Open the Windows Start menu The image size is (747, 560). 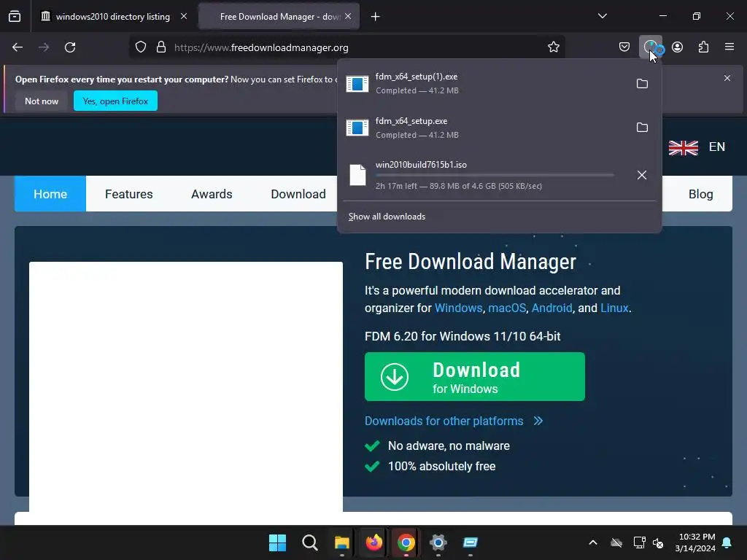pyautogui.click(x=277, y=542)
